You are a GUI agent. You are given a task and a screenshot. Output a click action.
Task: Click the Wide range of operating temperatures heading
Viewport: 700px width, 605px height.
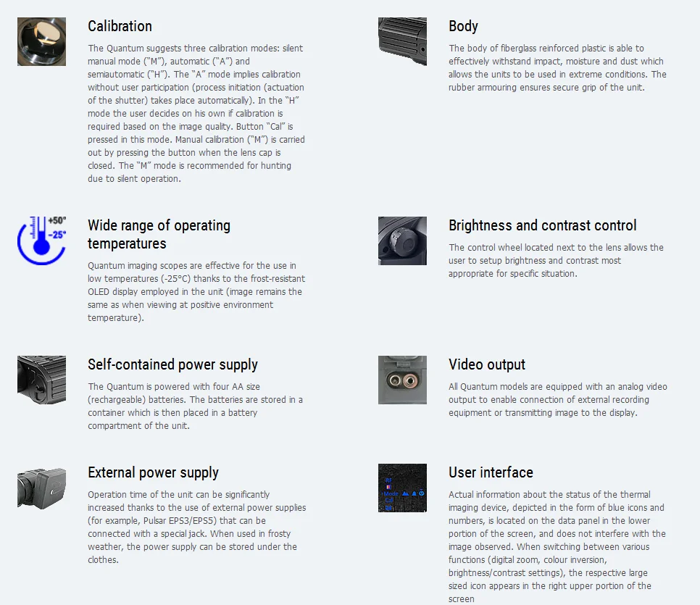pos(159,235)
